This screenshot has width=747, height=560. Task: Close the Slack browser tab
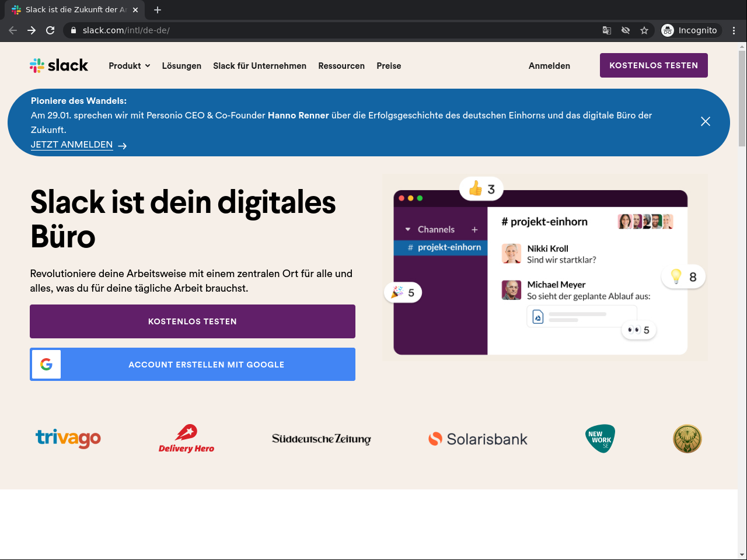pos(135,10)
